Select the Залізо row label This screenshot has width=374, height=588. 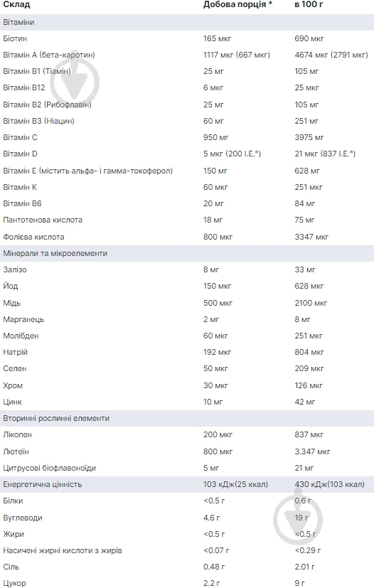pos(15,269)
